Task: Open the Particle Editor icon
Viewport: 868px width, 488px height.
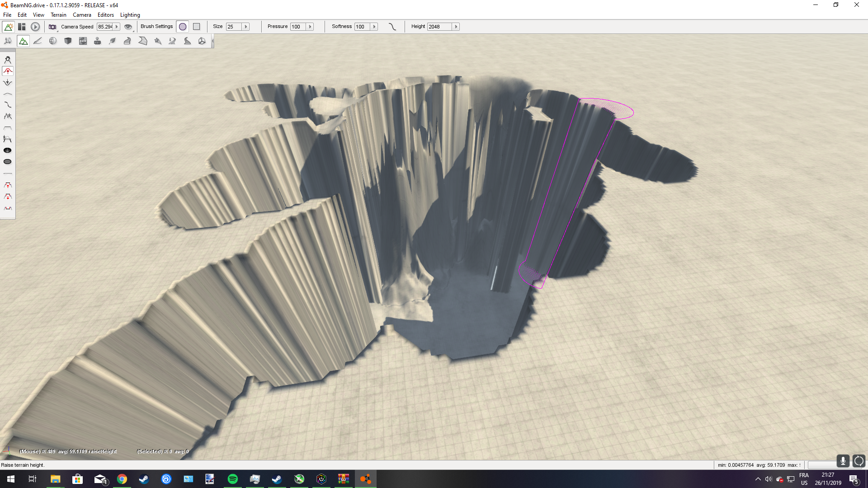Action: click(157, 41)
